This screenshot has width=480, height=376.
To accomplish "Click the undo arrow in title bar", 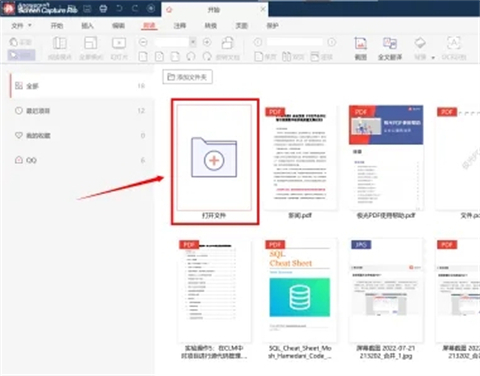I will click(119, 9).
